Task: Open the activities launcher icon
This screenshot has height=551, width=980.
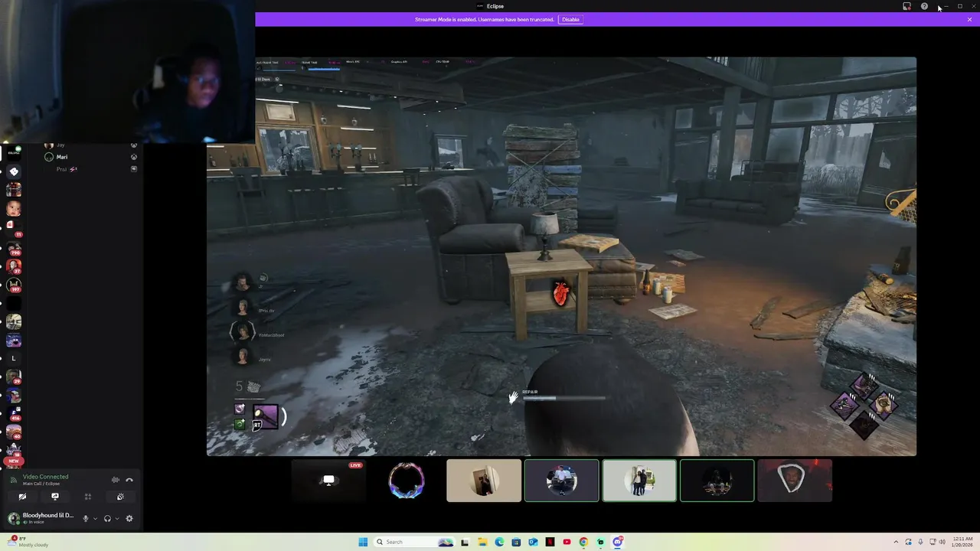Action: (87, 497)
